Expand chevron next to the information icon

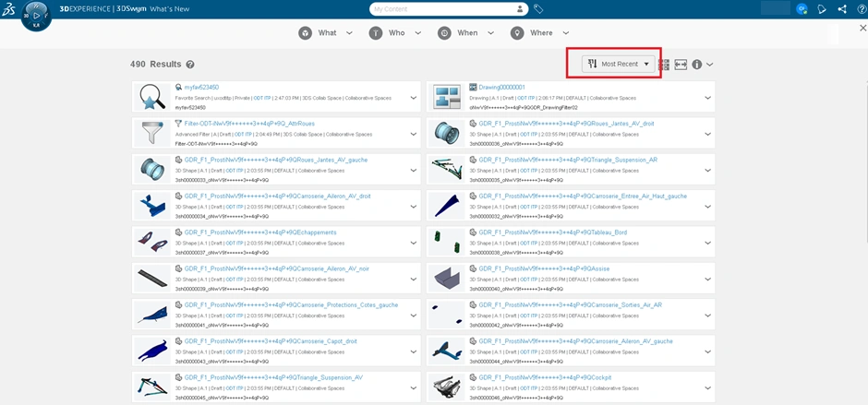(x=710, y=65)
